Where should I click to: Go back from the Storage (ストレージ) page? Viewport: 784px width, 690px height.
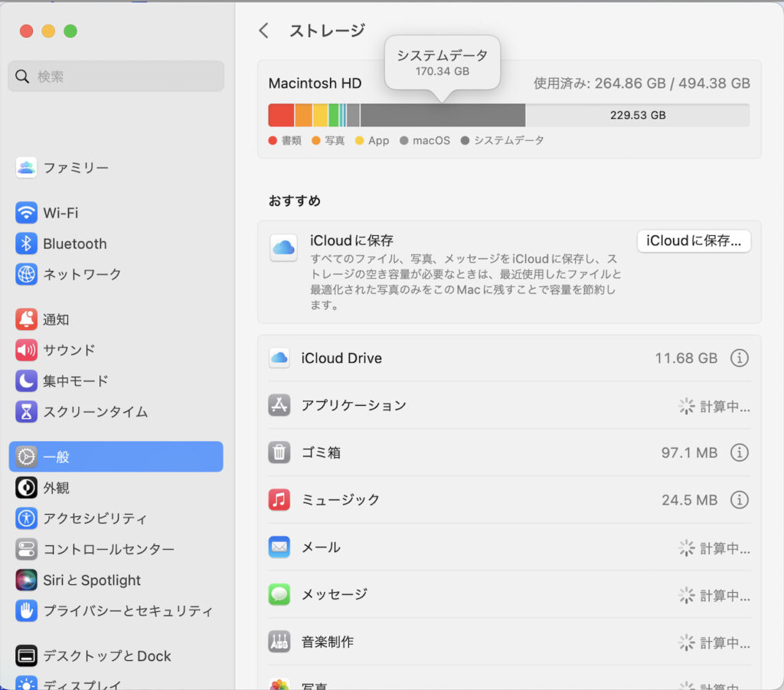point(264,31)
